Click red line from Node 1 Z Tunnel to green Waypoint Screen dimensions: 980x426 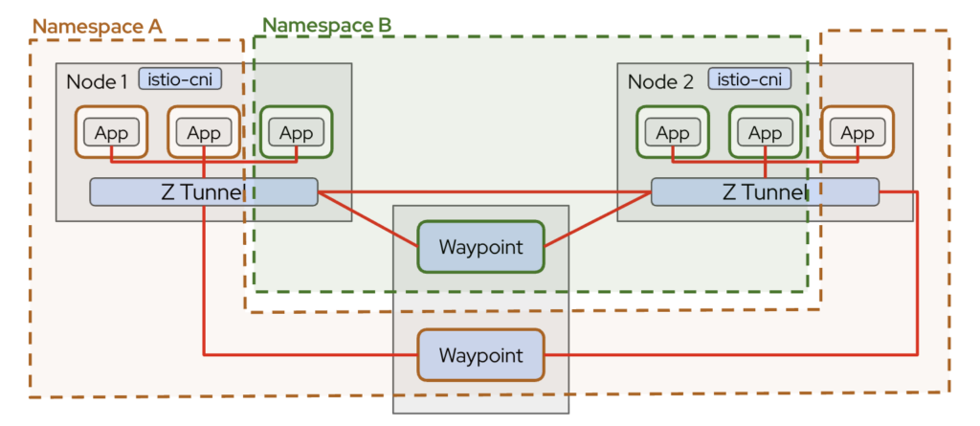(x=368, y=219)
